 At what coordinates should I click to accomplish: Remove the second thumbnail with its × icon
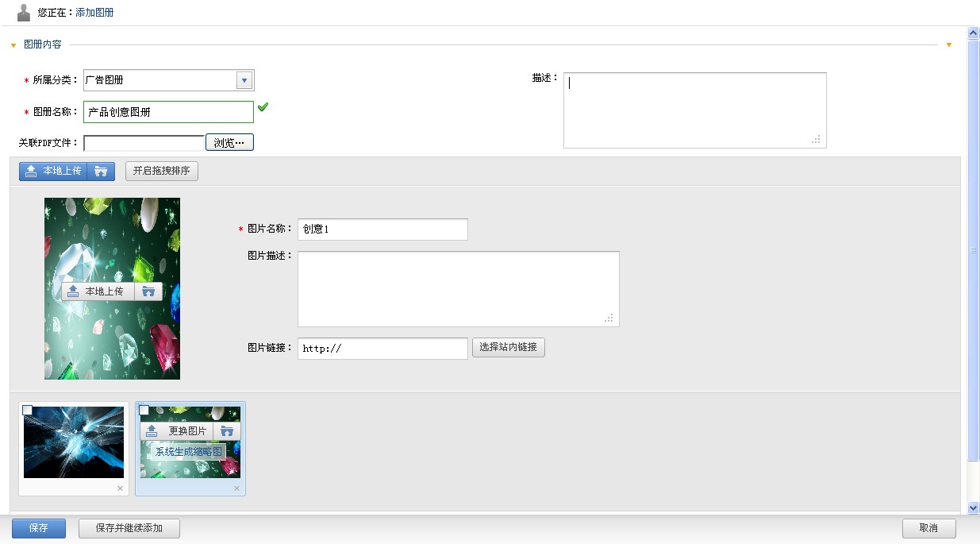pyautogui.click(x=236, y=488)
